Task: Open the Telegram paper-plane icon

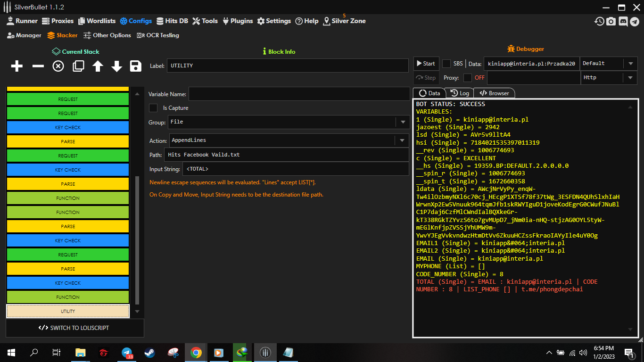Action: pyautogui.click(x=635, y=21)
